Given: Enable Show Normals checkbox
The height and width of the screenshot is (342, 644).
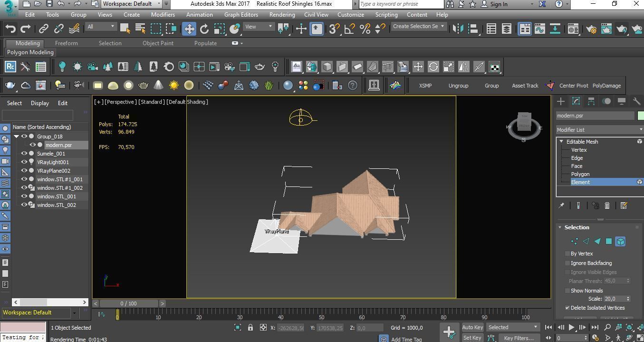Looking at the screenshot, I should pos(567,291).
